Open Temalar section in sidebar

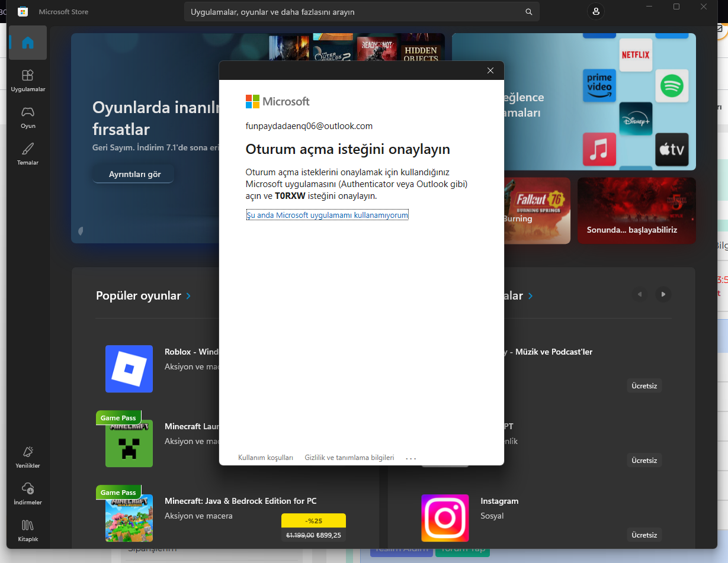28,154
